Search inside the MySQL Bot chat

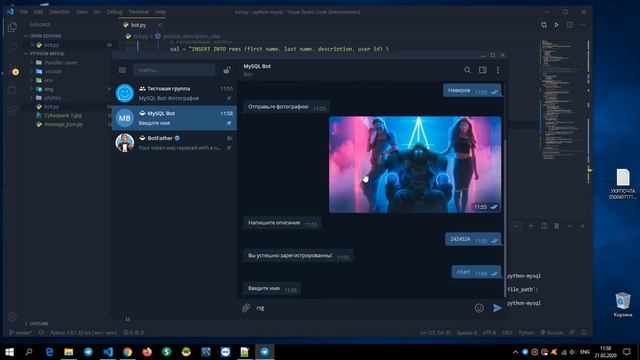click(467, 70)
